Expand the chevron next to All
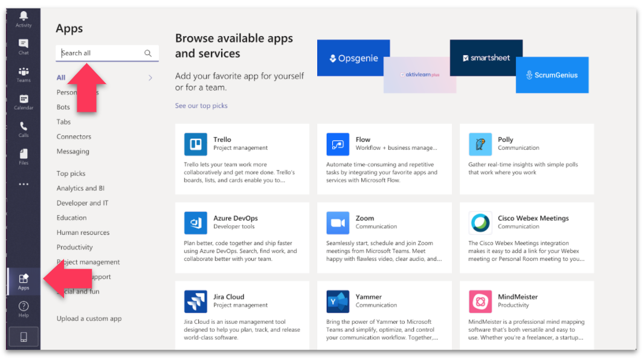 150,78
